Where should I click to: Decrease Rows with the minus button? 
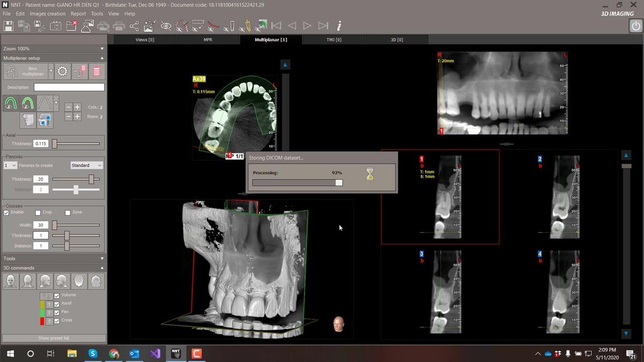point(69,117)
